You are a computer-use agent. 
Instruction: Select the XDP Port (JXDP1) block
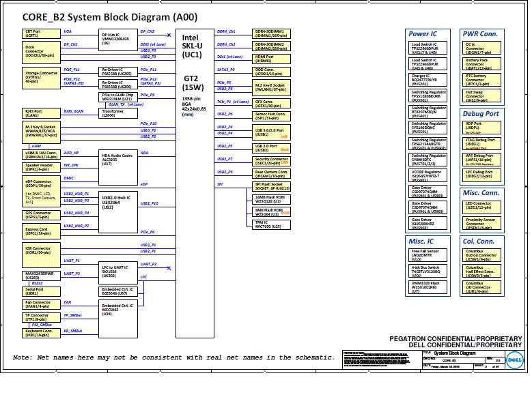point(484,127)
